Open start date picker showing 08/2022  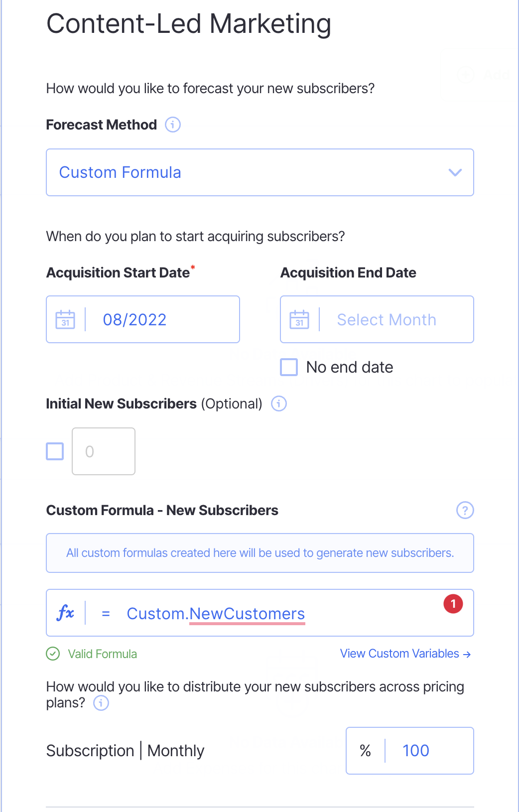[134, 320]
